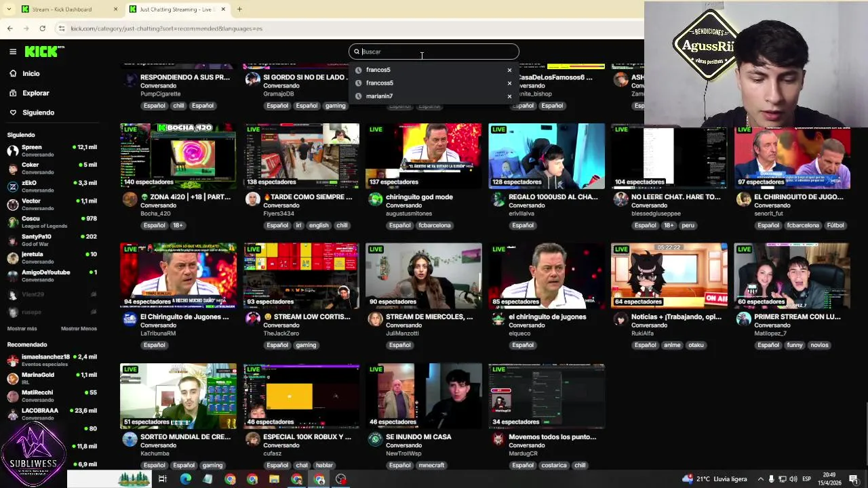Screen dimensions: 868x488
Task: Switch to the 'Just Chatting Streaming' browser tab
Action: [x=176, y=9]
